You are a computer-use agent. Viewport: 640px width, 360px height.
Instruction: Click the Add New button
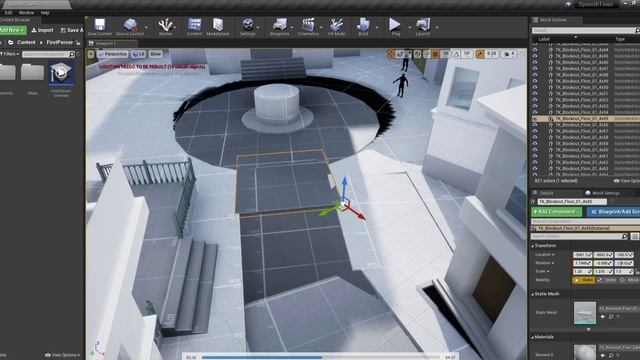tap(13, 30)
